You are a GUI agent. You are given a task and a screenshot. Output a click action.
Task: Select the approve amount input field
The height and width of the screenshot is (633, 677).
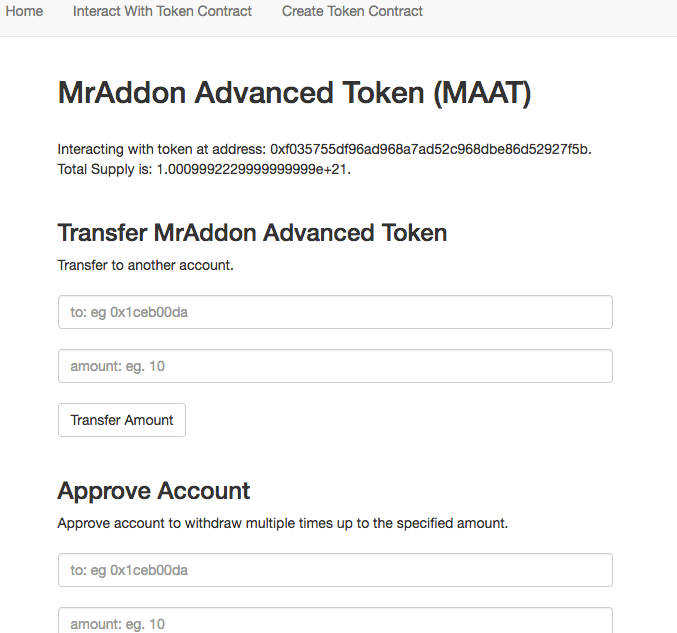pos(335,622)
